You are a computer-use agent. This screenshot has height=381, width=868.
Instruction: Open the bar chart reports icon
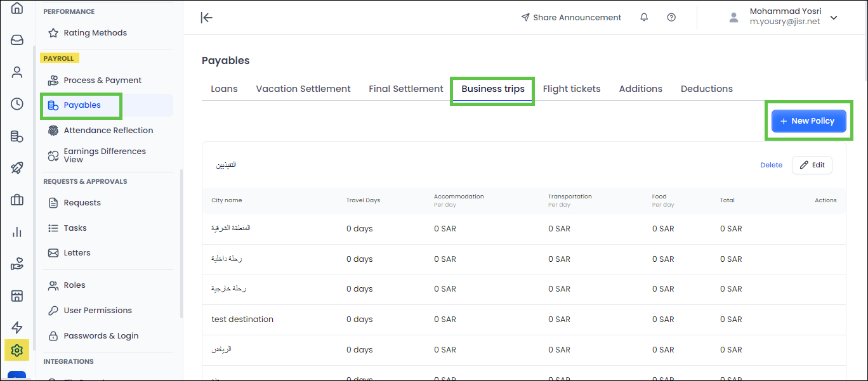click(x=17, y=232)
